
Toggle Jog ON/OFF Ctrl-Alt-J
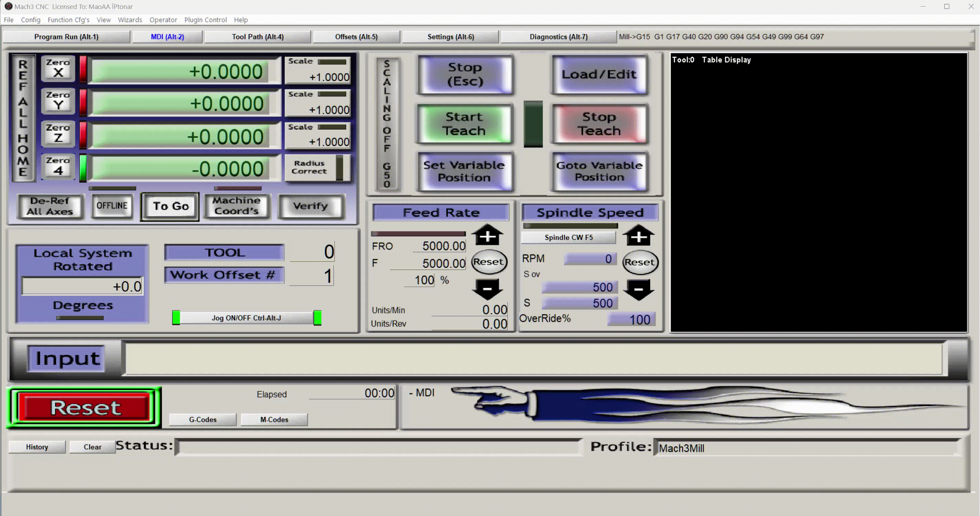pos(246,318)
